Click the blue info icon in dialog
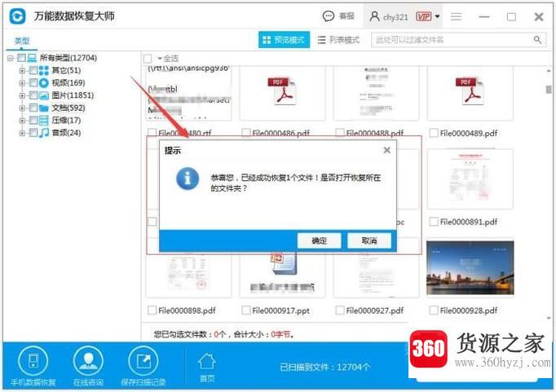The width and height of the screenshot is (556, 392). [x=188, y=178]
